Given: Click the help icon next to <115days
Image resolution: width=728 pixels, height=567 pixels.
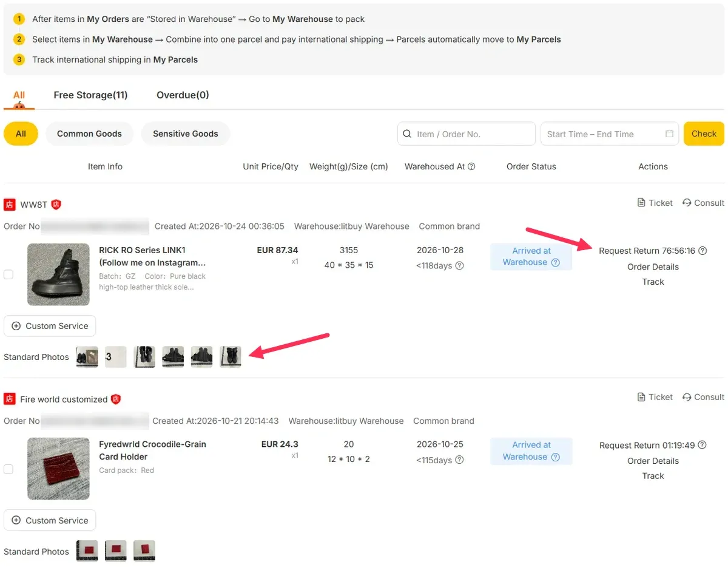Looking at the screenshot, I should click(459, 460).
